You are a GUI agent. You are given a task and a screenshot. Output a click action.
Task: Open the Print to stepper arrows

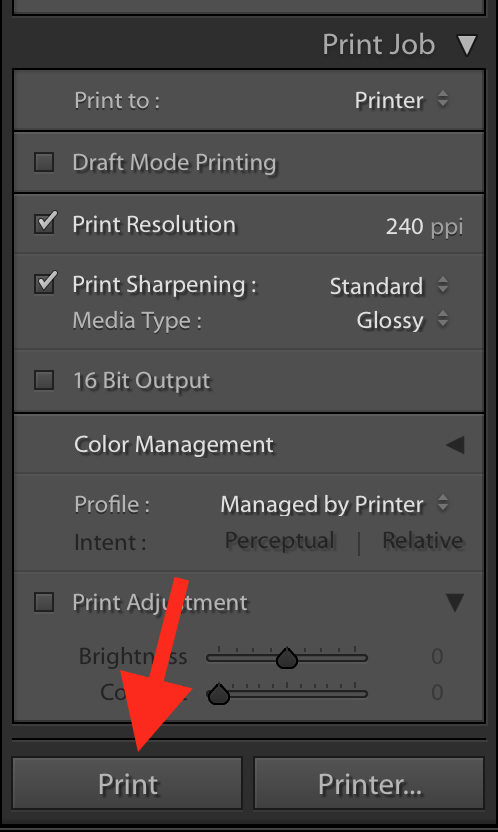click(443, 99)
